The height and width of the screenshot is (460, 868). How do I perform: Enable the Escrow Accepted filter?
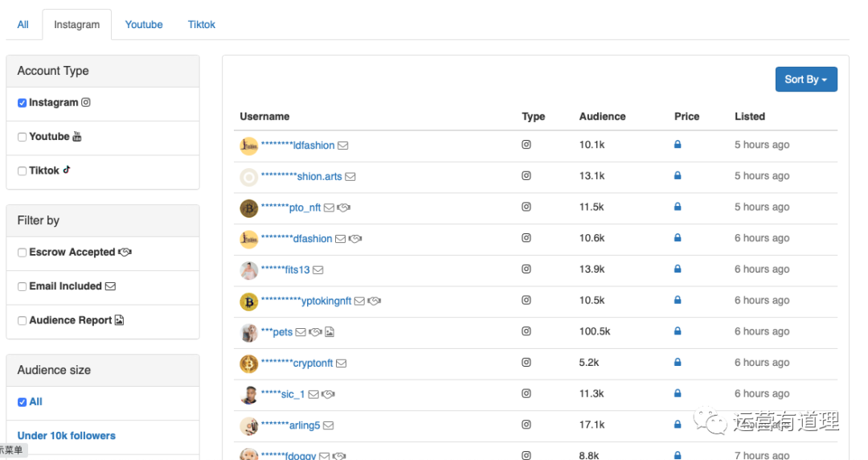click(x=23, y=253)
